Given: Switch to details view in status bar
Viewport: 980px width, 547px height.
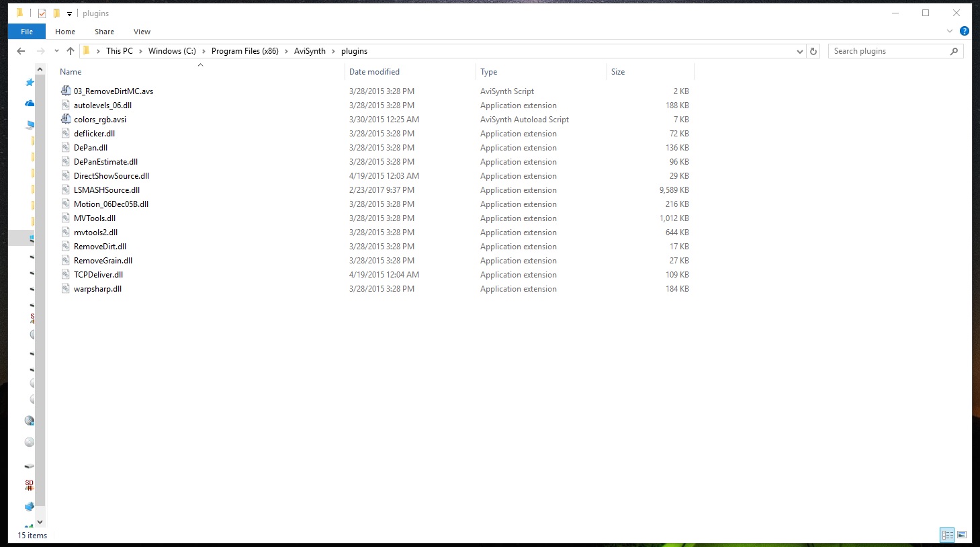Looking at the screenshot, I should tap(948, 535).
